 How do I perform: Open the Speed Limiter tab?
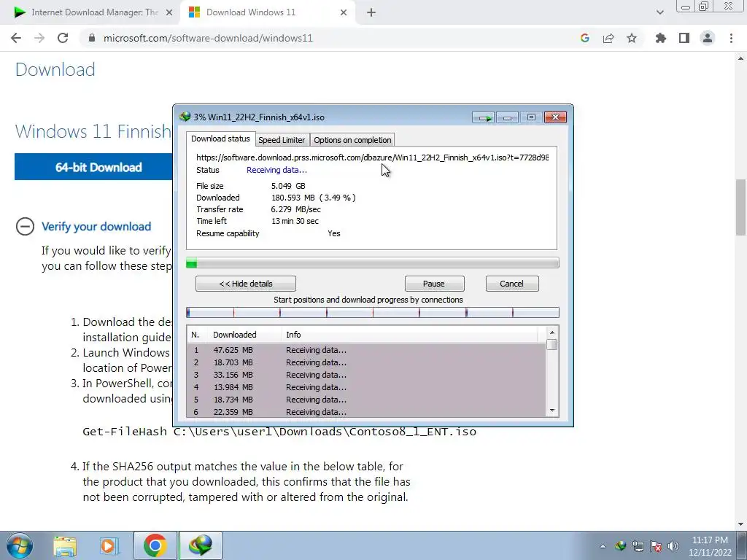click(282, 140)
